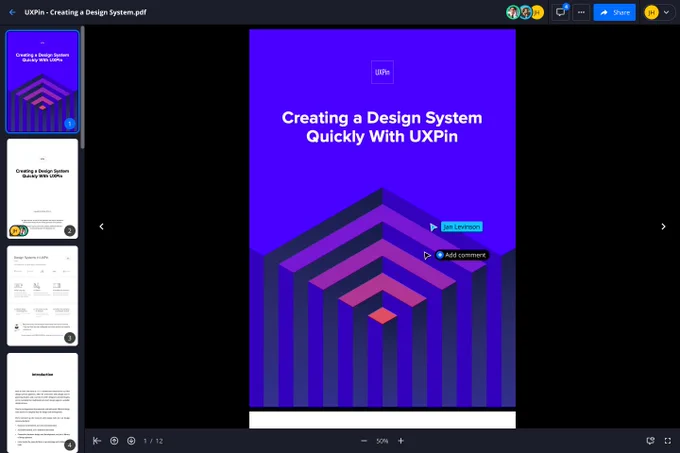Go to previous page with left arrow

(101, 226)
